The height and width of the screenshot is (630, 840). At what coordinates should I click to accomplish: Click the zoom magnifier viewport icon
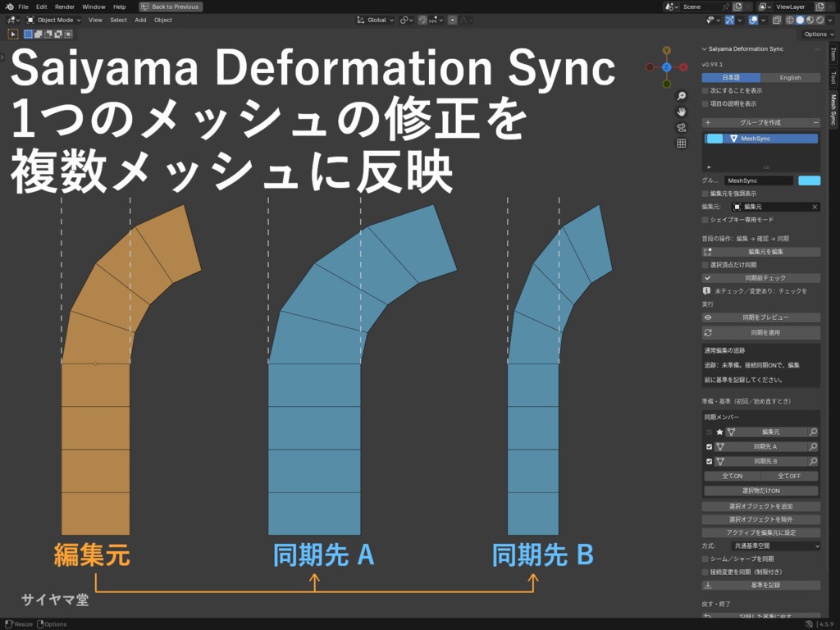682,96
